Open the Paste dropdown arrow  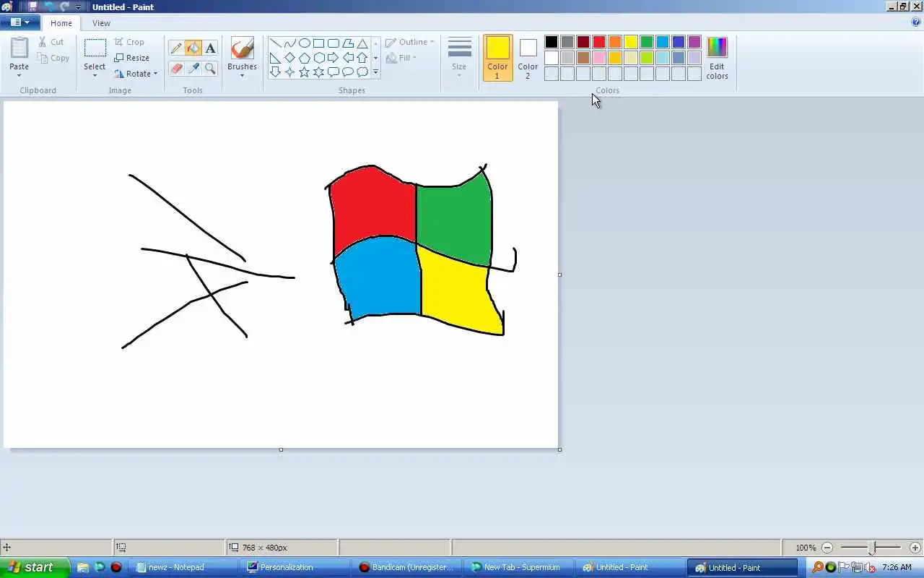19,75
